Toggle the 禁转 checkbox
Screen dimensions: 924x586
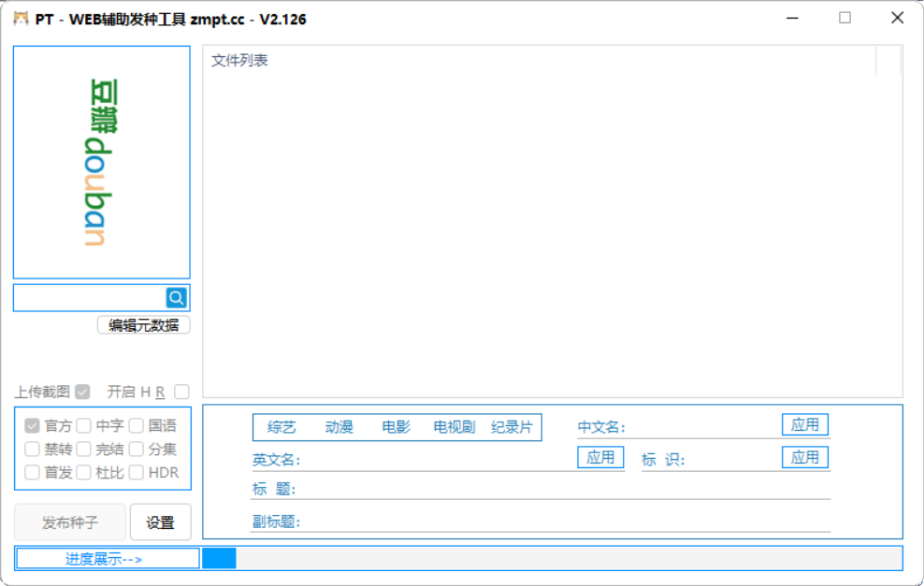tap(32, 449)
